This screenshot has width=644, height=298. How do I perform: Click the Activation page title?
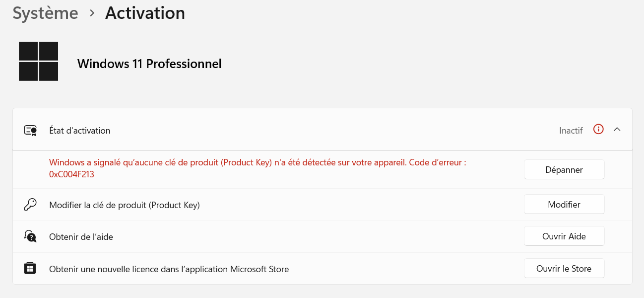tap(145, 13)
